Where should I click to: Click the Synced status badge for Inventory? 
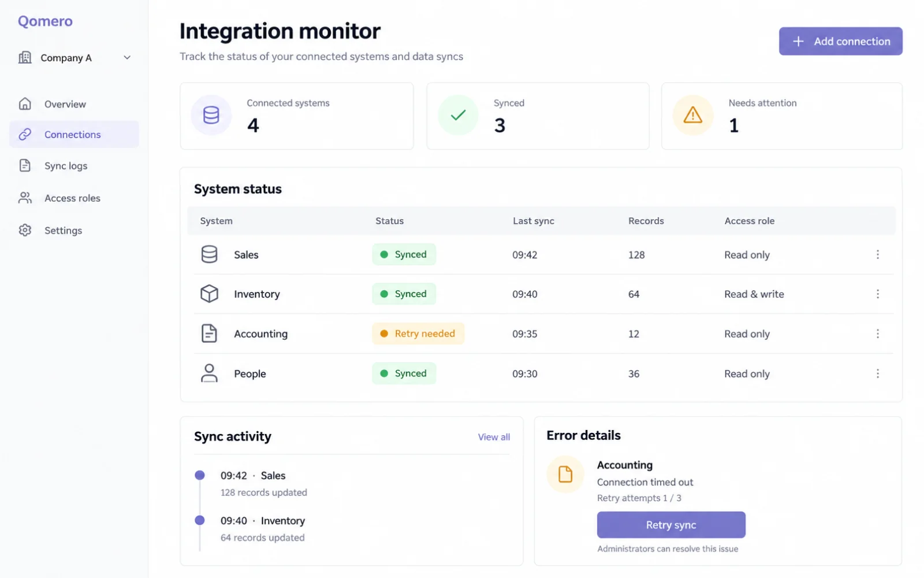[x=404, y=294]
